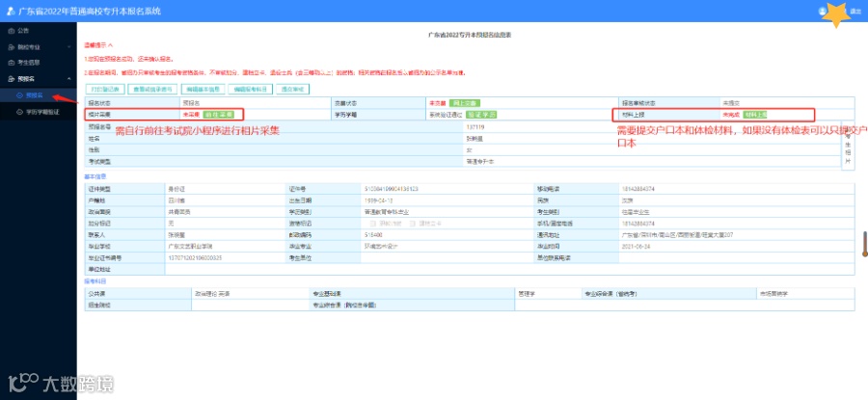Screen dimensions: 868x400
Task: Click the 四川省 household location value
Action: point(176,200)
